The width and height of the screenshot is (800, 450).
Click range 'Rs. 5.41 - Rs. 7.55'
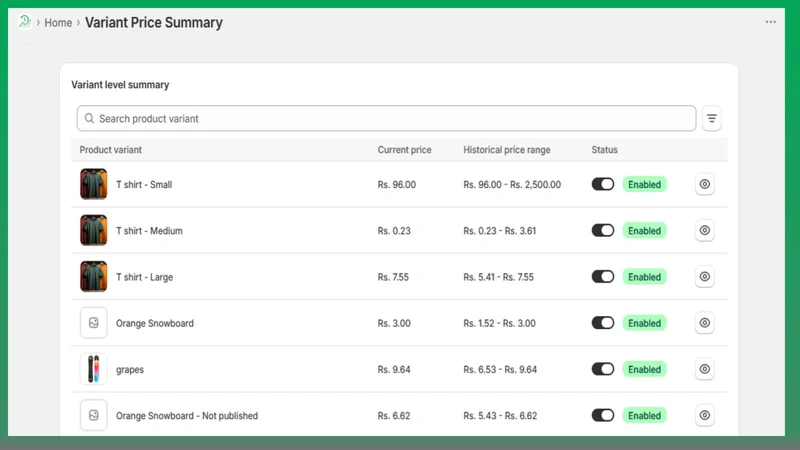tap(498, 277)
